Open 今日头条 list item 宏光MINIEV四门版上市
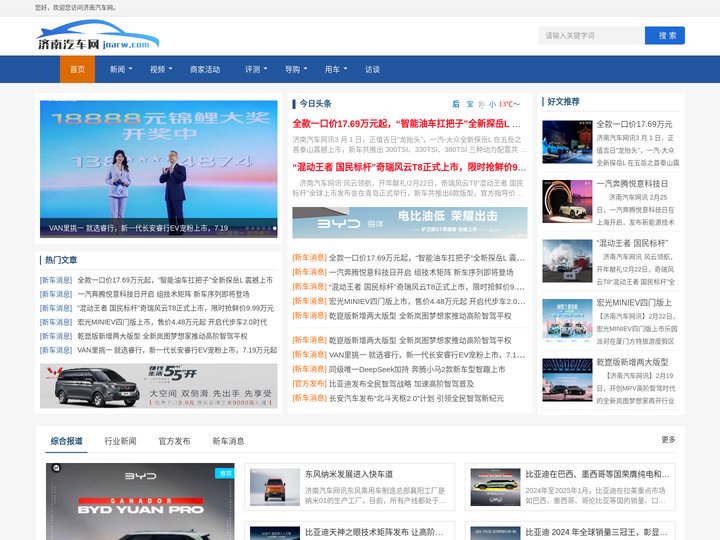Image resolution: width=720 pixels, height=540 pixels. coord(427,301)
